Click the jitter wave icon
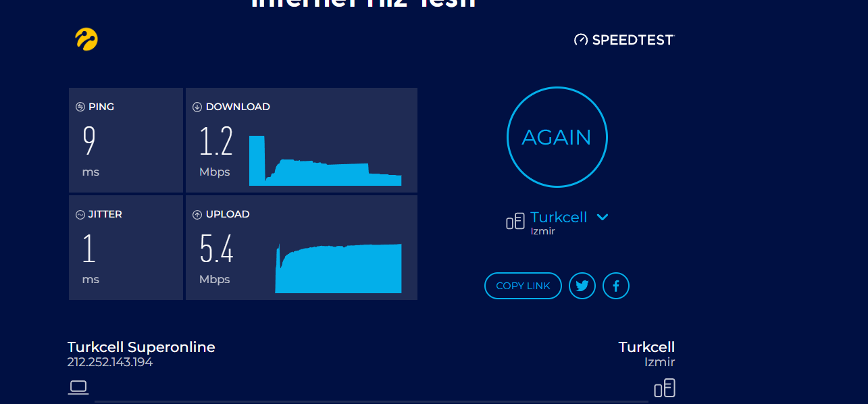 (x=80, y=215)
